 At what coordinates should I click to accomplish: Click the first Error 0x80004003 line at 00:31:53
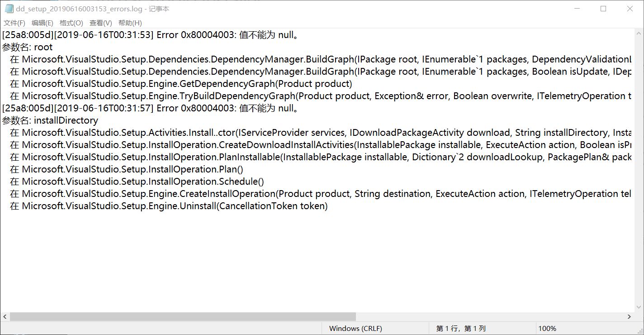[x=151, y=35]
